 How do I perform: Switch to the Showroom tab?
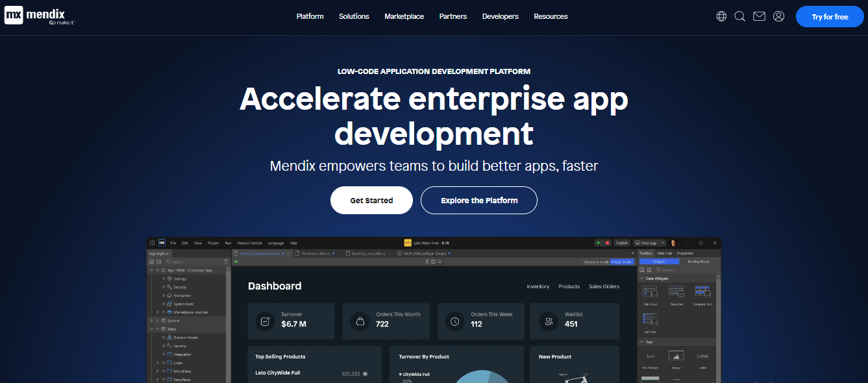[314, 253]
